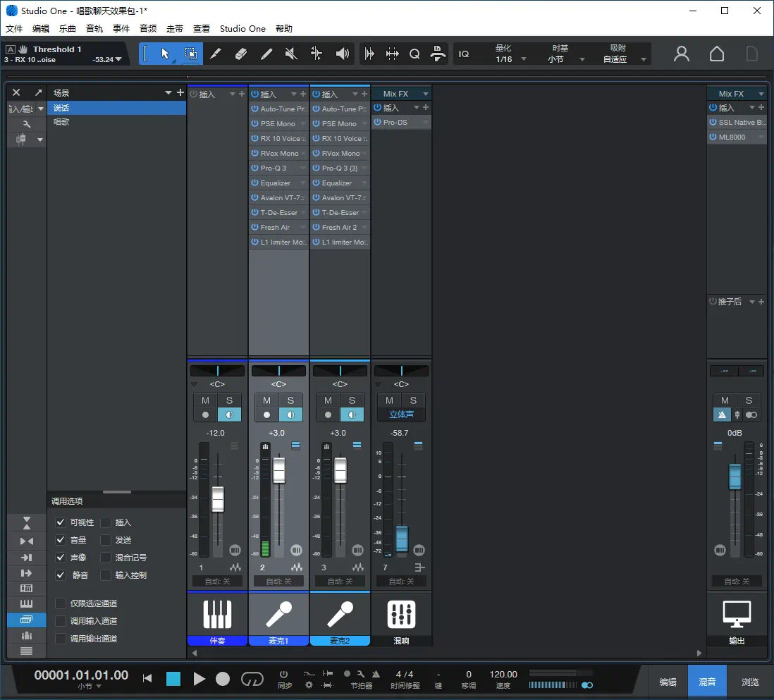The height and width of the screenshot is (700, 774).
Task: Enable the 发送 checkbox
Action: [106, 540]
